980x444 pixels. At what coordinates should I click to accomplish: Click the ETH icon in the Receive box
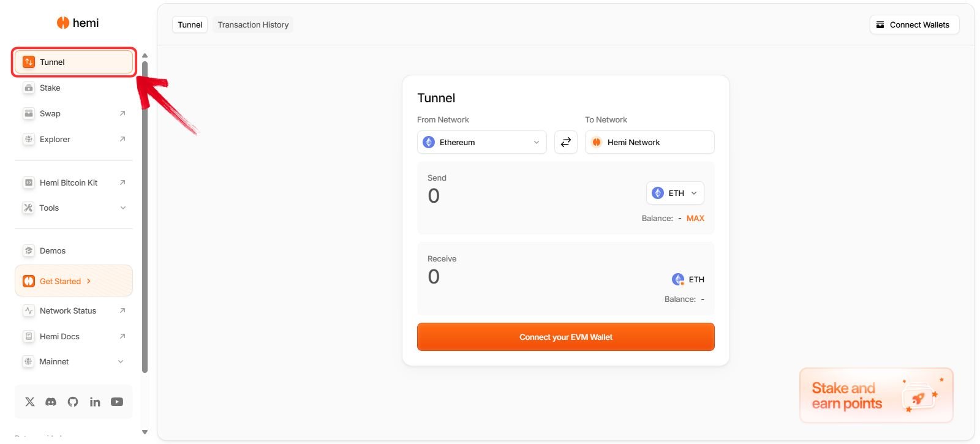point(678,279)
